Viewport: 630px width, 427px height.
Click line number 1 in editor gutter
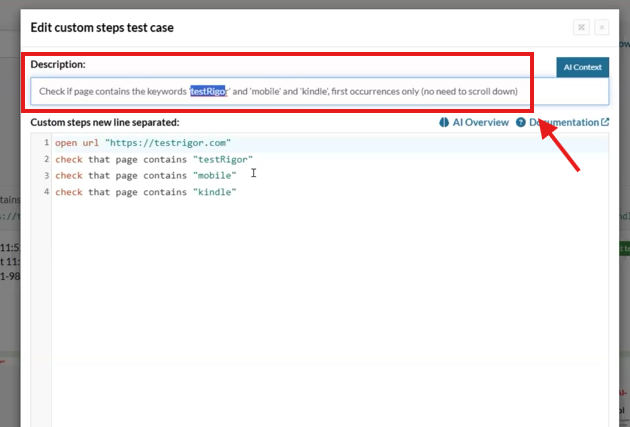pos(46,143)
